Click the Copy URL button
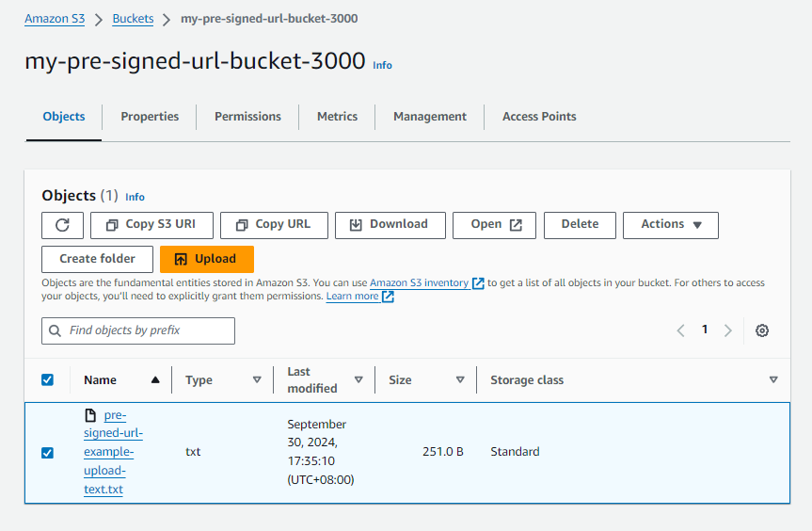This screenshot has height=531, width=812. click(x=273, y=225)
